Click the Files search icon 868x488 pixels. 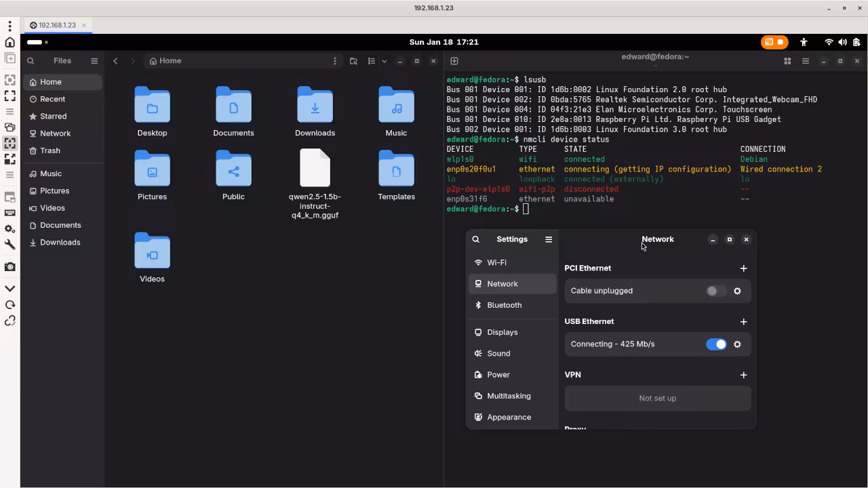click(x=31, y=61)
